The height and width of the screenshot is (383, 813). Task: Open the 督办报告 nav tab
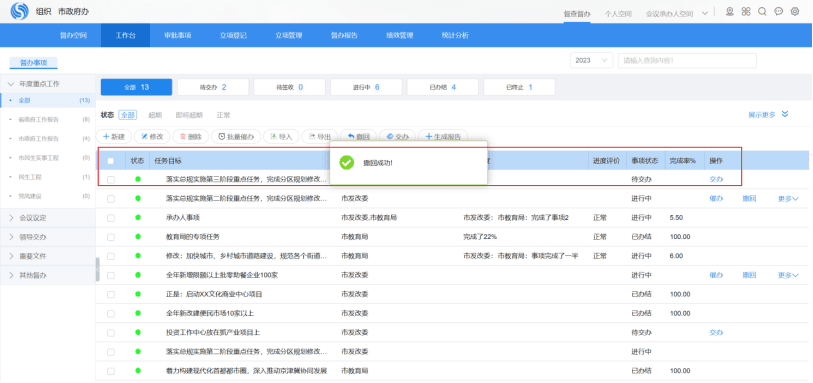tap(344, 35)
